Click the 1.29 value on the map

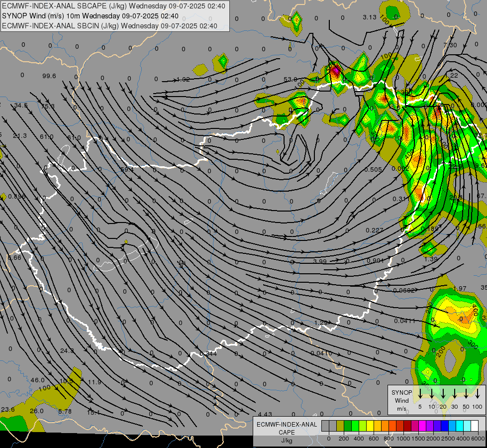pyautogui.click(x=321, y=323)
